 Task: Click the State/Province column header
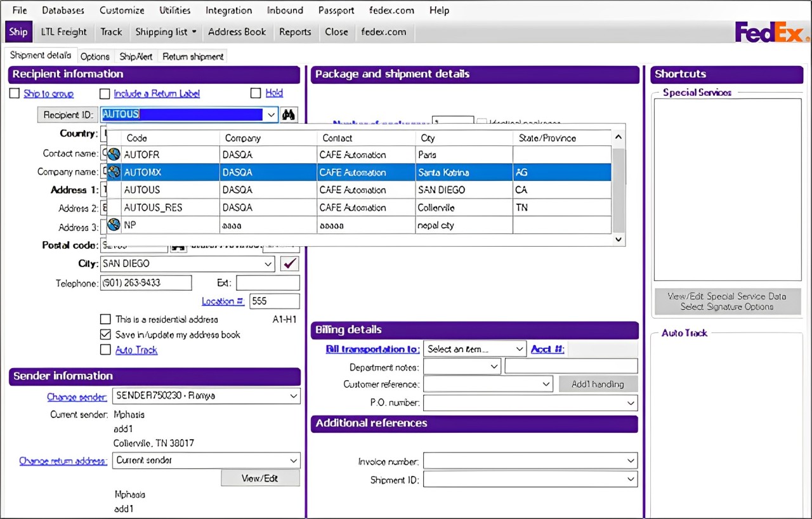tap(562, 138)
